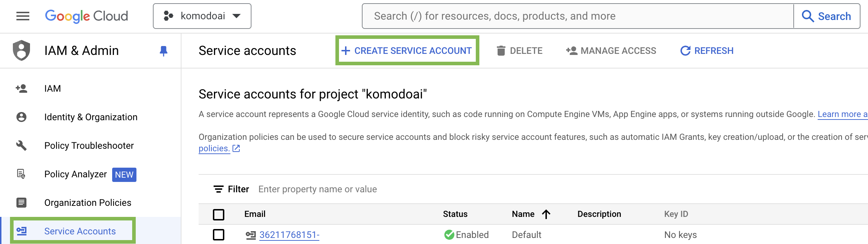This screenshot has width=868, height=244.
Task: Open the komodoai project selector dropdown
Action: tap(202, 16)
